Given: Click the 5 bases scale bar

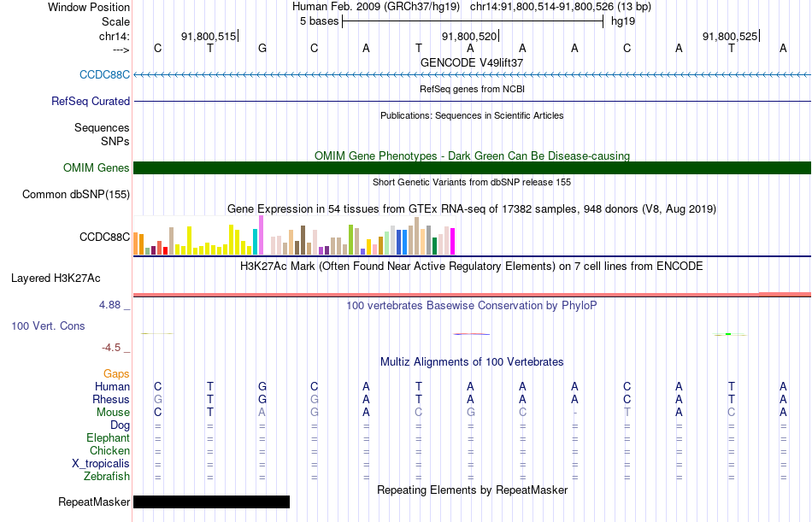Looking at the screenshot, I should coord(473,21).
